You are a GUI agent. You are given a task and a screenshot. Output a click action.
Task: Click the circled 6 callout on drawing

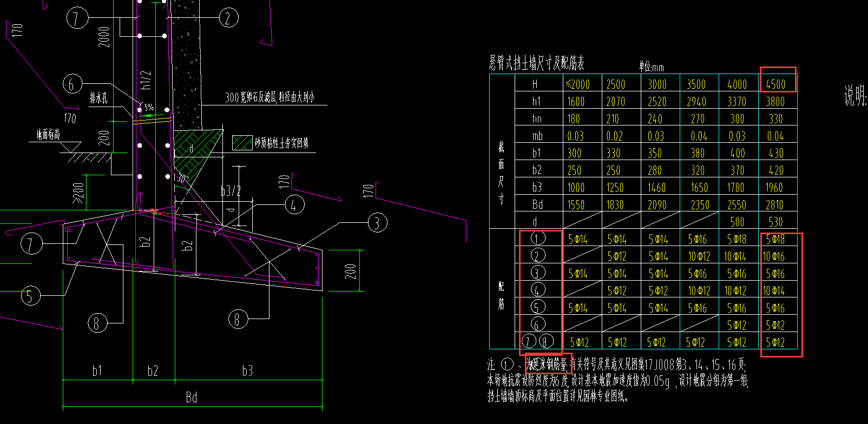(73, 84)
